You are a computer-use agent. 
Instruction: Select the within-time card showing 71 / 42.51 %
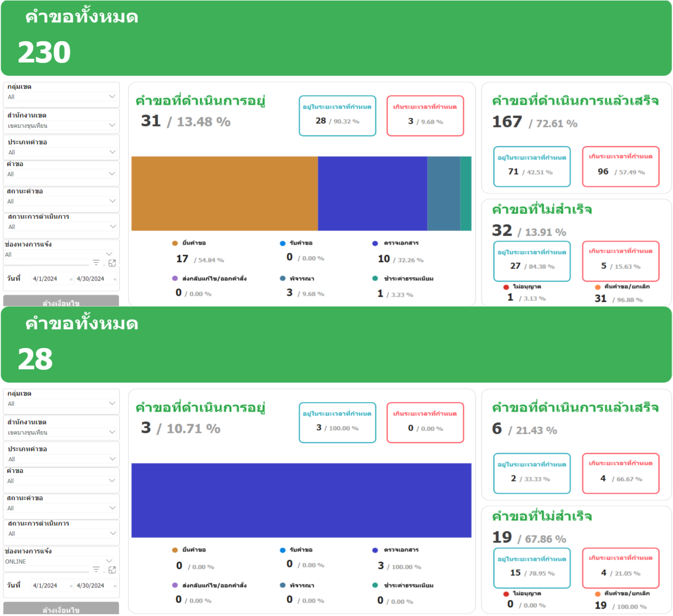(532, 167)
